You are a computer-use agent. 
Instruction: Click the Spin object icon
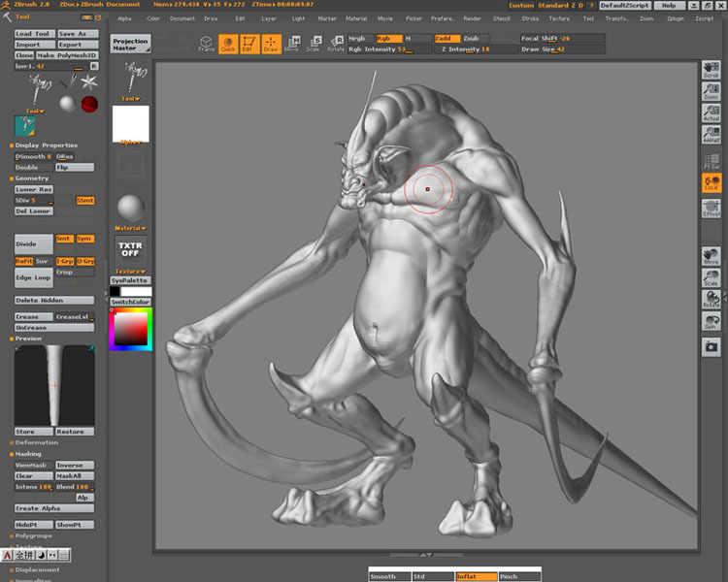(711, 321)
